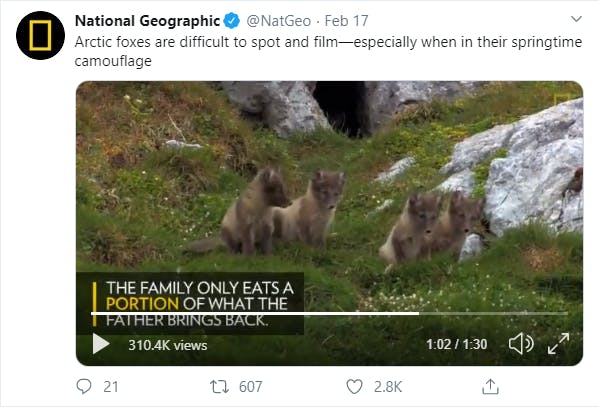Click the 1:02 / 1:30 time display
The width and height of the screenshot is (599, 407).
[x=457, y=344]
